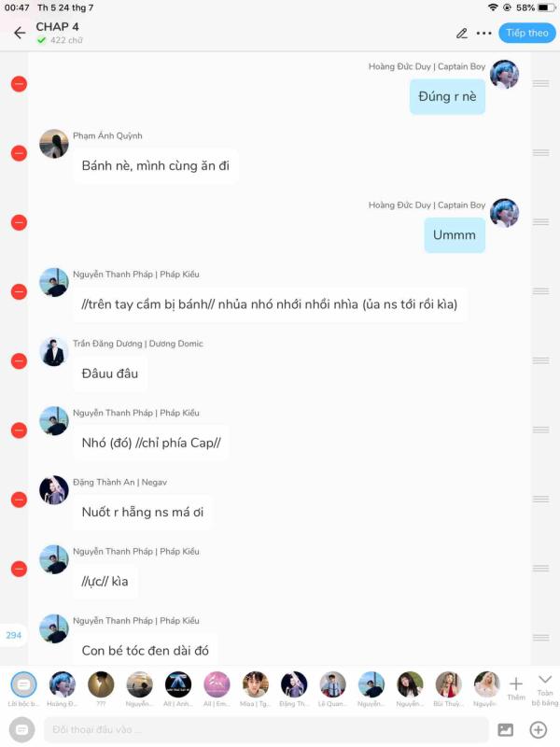Select the narration character bubble in character bar
Screen dimensions: 560x747
pyautogui.click(x=23, y=685)
